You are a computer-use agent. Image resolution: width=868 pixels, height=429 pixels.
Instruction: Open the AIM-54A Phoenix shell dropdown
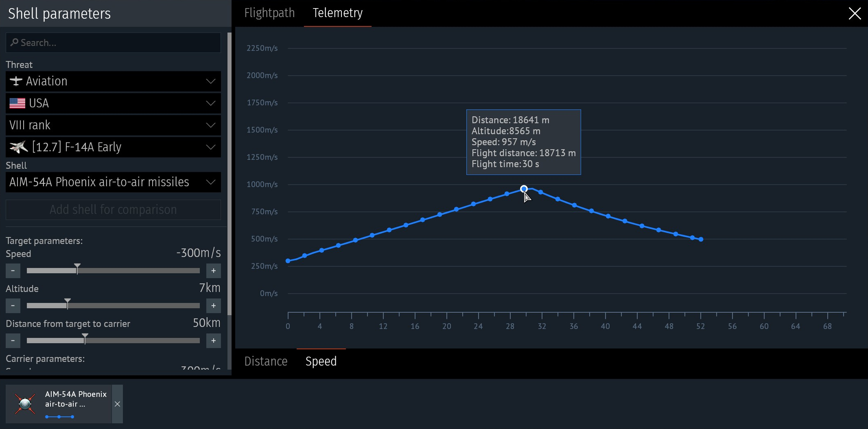(113, 182)
